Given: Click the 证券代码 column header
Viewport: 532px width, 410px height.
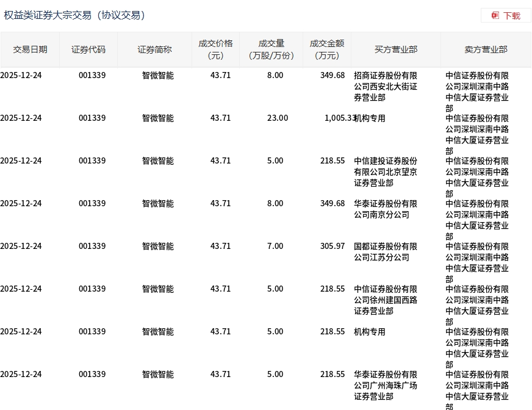Looking at the screenshot, I should [88, 49].
